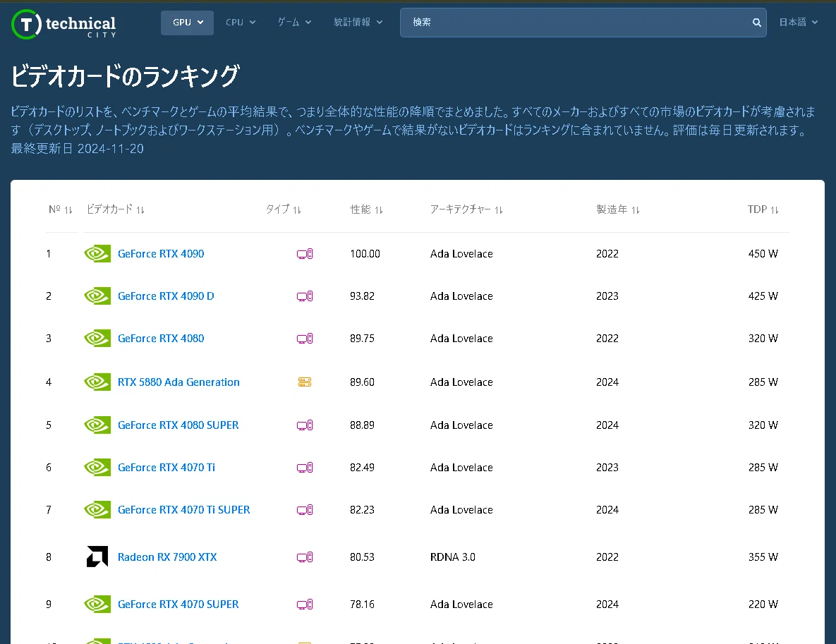This screenshot has width=836, height=644.
Task: Click the search magnifier icon
Action: point(756,23)
